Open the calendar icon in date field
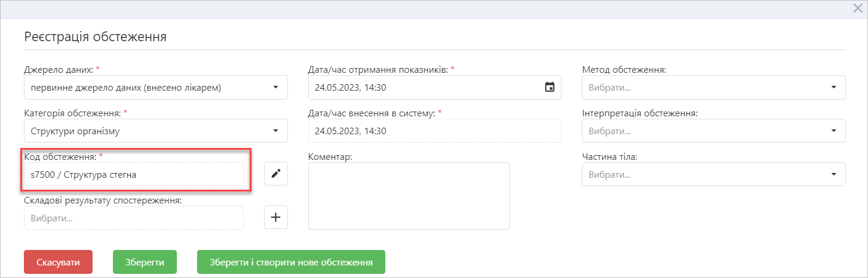Screen dimensions: 868x278 [550, 87]
